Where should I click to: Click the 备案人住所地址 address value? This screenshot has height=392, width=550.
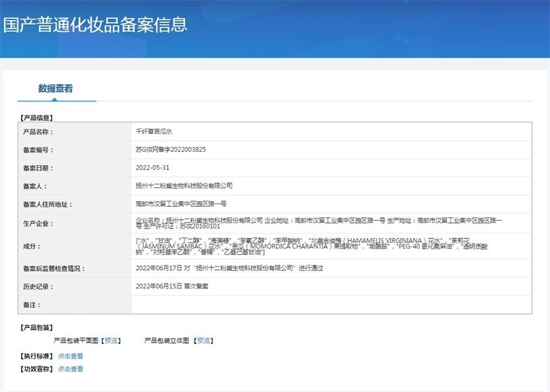click(x=181, y=204)
